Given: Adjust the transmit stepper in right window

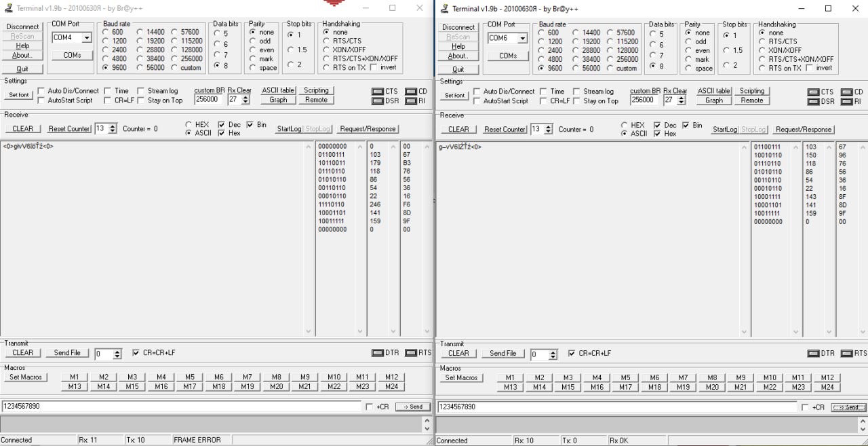Looking at the screenshot, I should pos(553,354).
